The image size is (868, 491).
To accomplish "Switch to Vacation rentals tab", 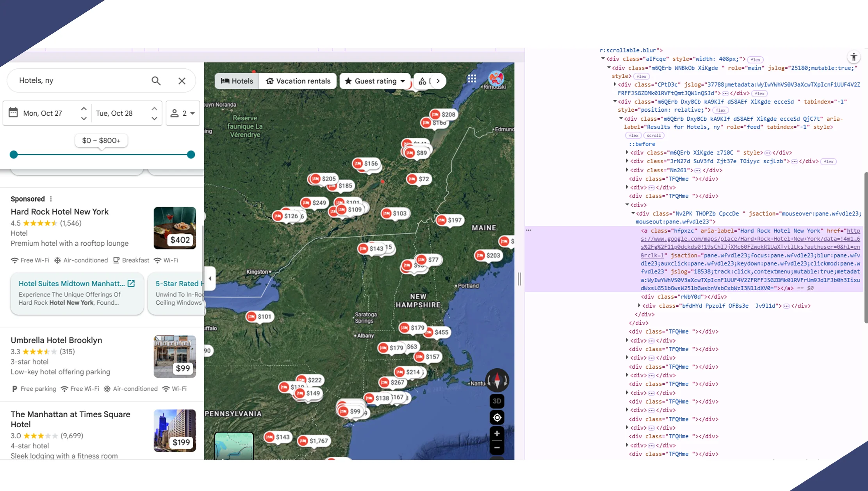I will 298,81.
